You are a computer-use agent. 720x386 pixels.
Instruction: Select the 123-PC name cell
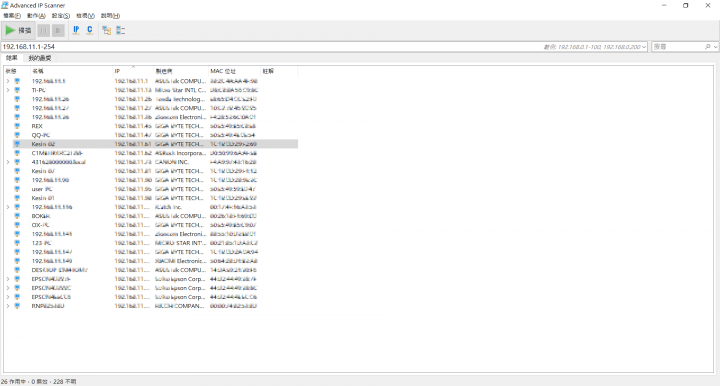(42, 243)
